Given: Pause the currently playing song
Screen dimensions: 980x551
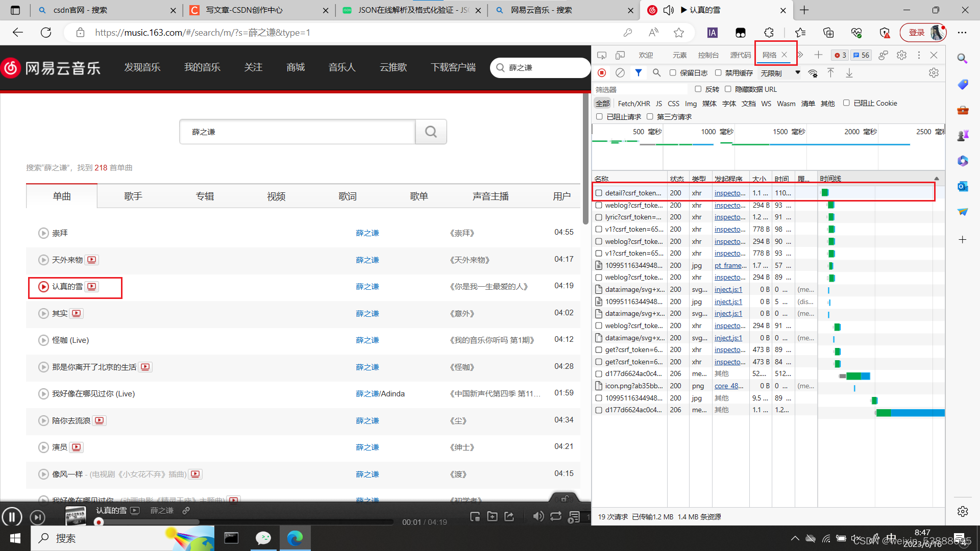Looking at the screenshot, I should 12,517.
